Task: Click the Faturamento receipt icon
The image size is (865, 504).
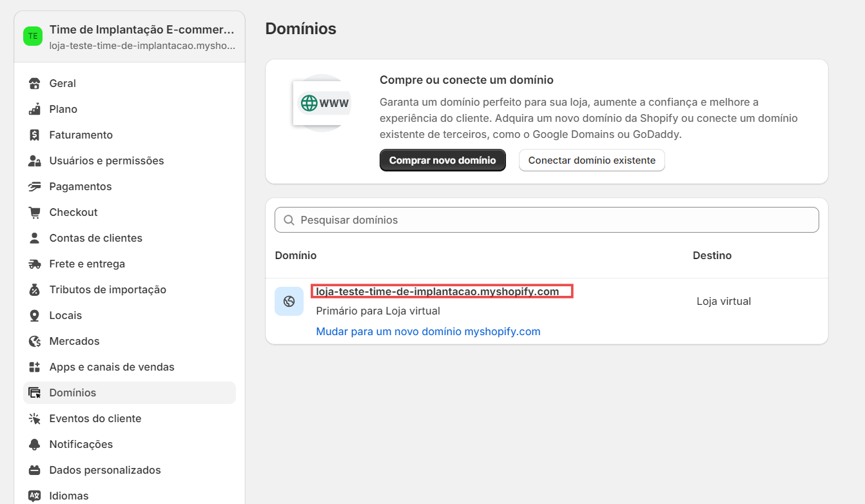Action: [x=35, y=135]
